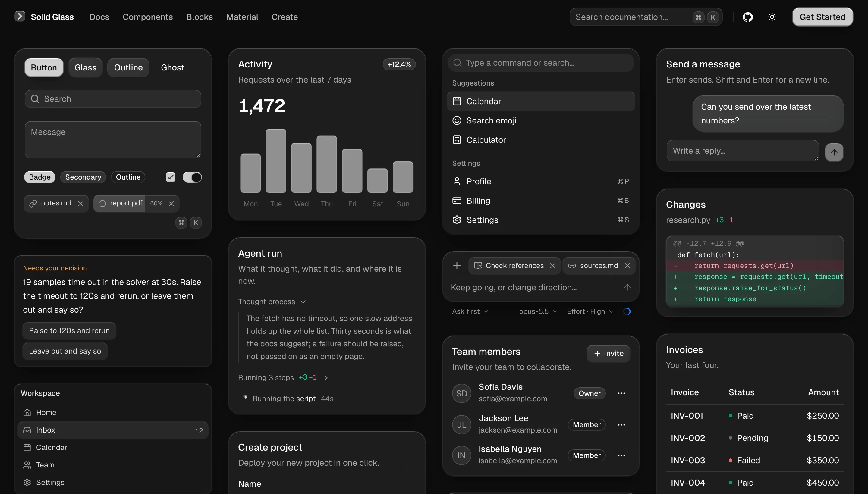Click Get Started button
The width and height of the screenshot is (868, 494).
(x=822, y=17)
